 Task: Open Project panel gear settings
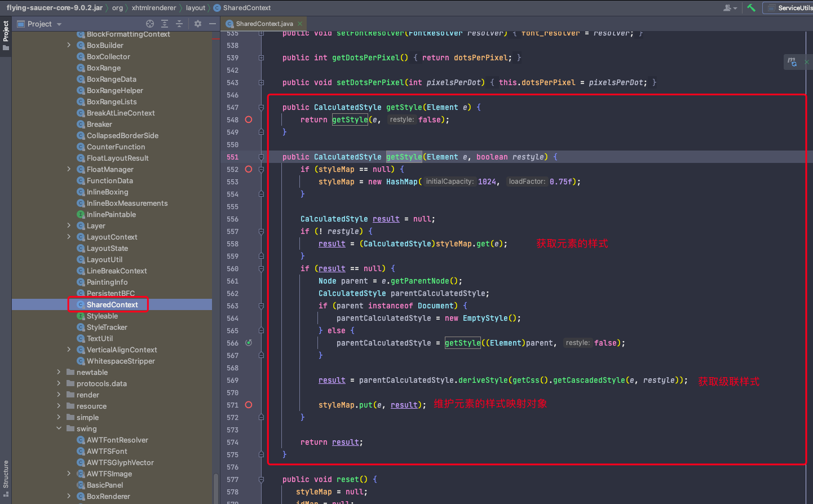198,24
